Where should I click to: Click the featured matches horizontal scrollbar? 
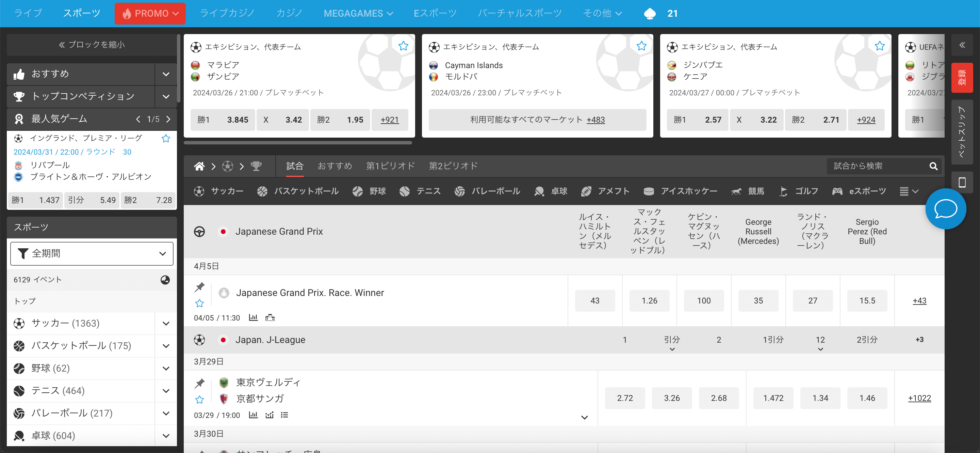pyautogui.click(x=297, y=143)
